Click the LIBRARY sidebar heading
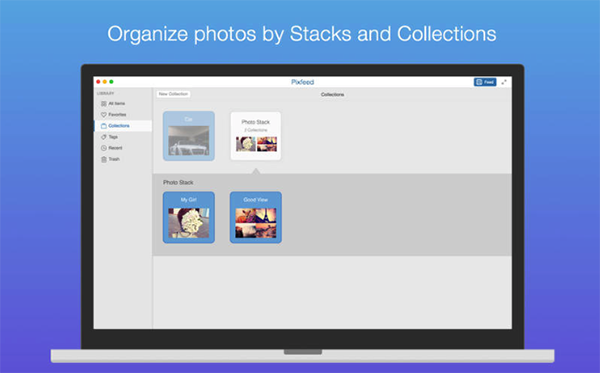Viewport: 600px width, 373px height. click(x=106, y=93)
